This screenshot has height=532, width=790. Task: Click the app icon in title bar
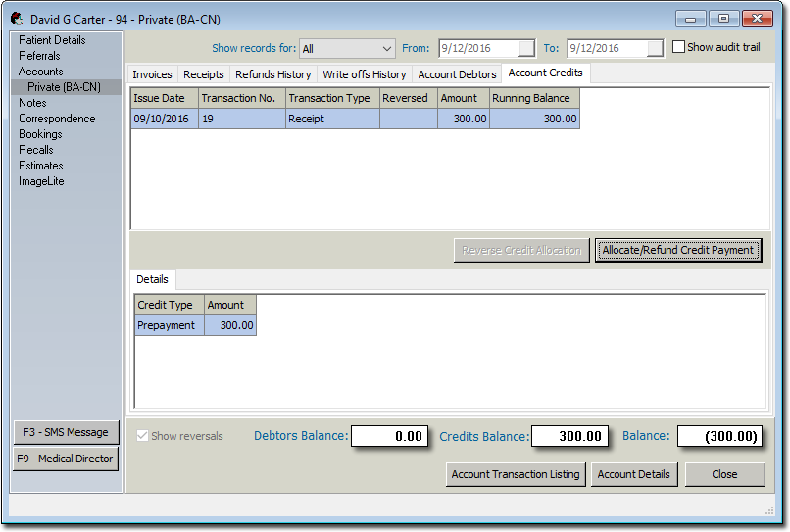[x=17, y=19]
